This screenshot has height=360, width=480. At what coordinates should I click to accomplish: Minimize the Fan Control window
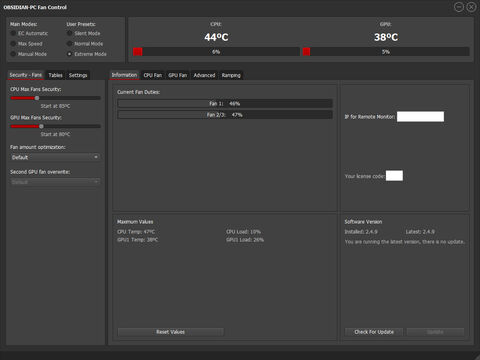point(459,7)
